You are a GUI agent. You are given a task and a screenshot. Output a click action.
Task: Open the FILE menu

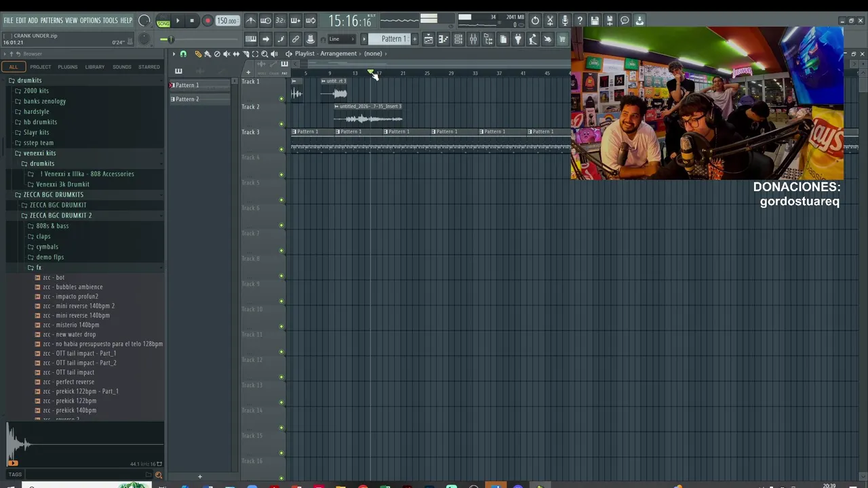[8, 21]
